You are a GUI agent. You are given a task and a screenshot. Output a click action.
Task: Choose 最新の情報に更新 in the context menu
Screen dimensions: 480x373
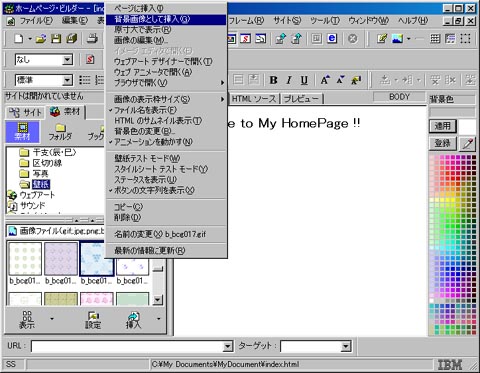click(x=166, y=250)
